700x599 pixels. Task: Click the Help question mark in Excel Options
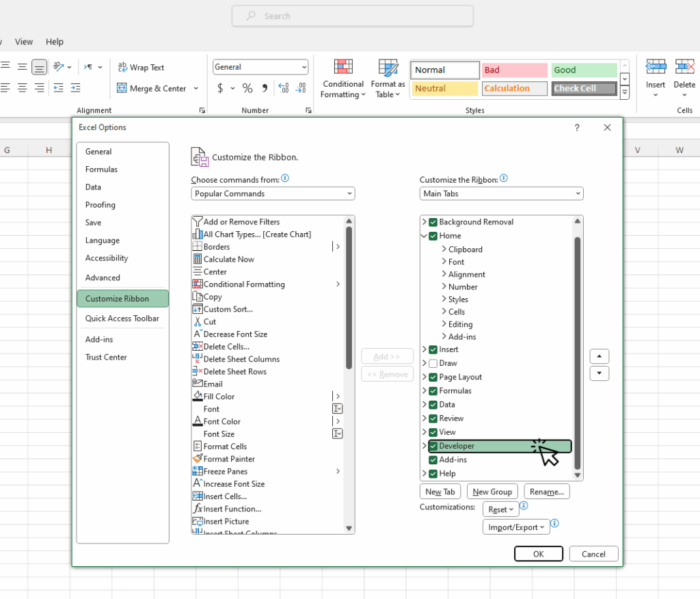pos(577,128)
